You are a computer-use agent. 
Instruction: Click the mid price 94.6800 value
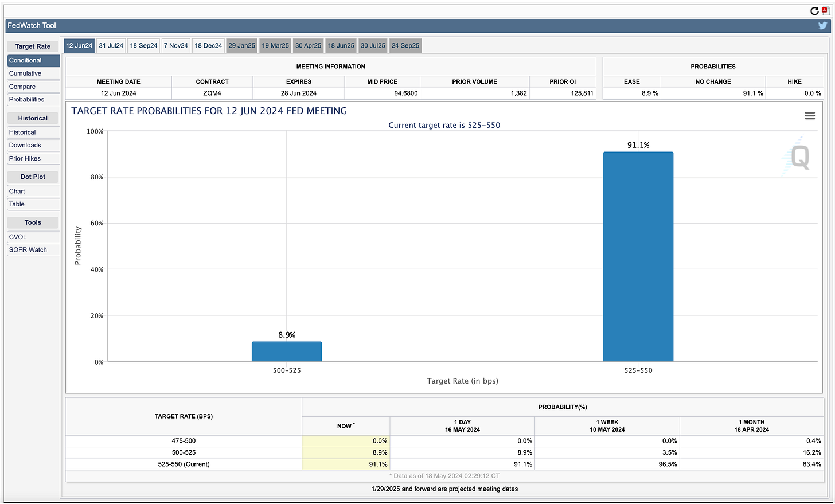coord(406,93)
